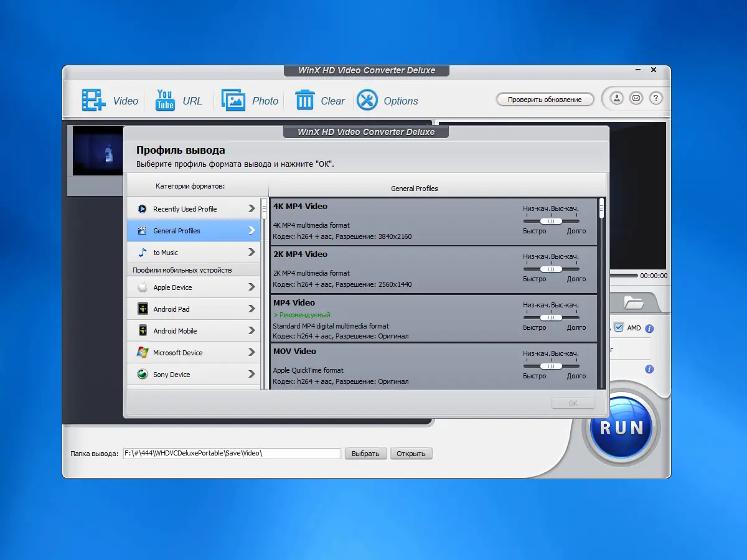
Task: Select the 2K MP4 Video profile
Action: (433, 270)
